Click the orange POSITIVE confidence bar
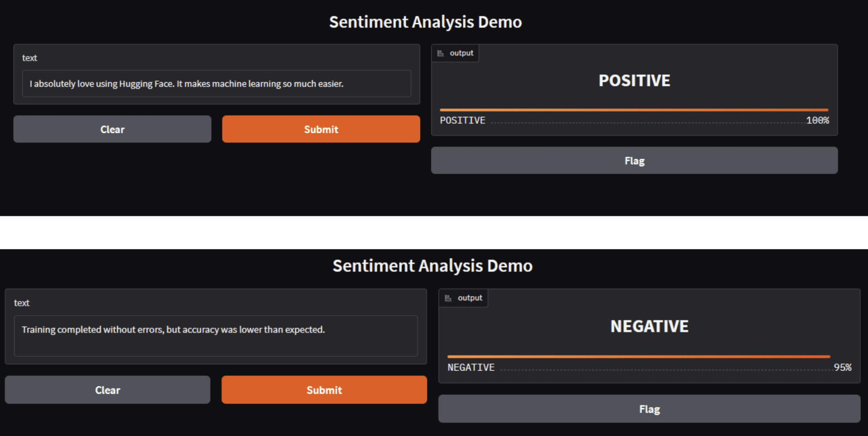The image size is (868, 436). [634, 110]
